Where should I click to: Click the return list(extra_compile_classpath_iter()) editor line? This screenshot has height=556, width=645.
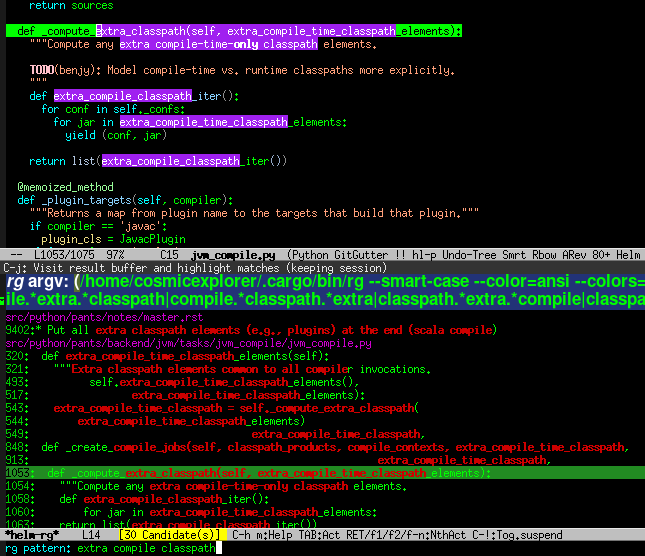[158, 161]
